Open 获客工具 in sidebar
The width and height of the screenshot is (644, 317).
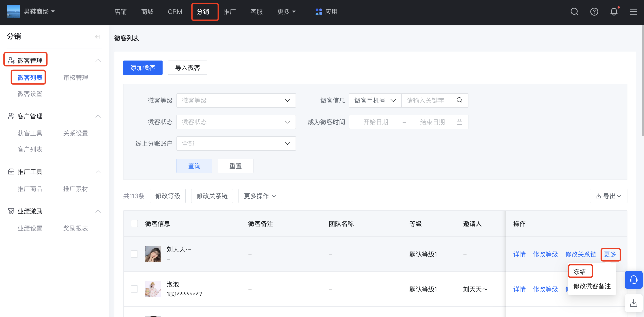[30, 133]
